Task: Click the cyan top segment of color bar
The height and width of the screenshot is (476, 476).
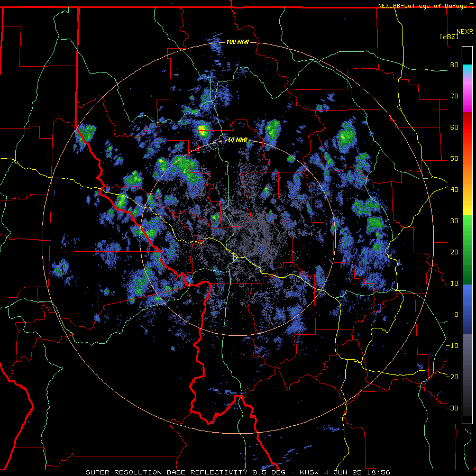Action: tap(467, 70)
